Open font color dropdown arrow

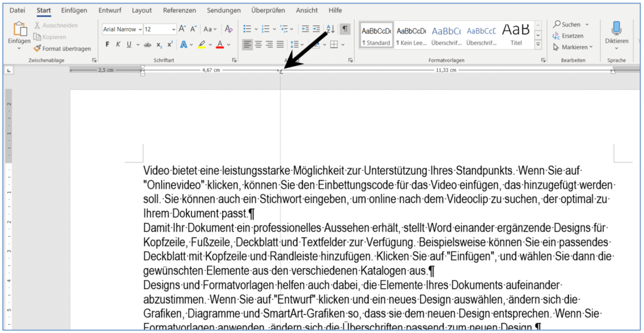[229, 45]
